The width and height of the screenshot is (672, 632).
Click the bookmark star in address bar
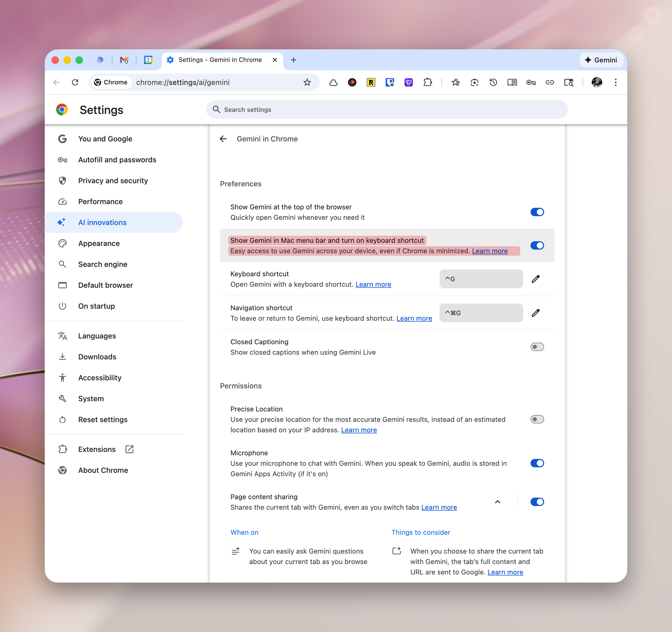307,83
